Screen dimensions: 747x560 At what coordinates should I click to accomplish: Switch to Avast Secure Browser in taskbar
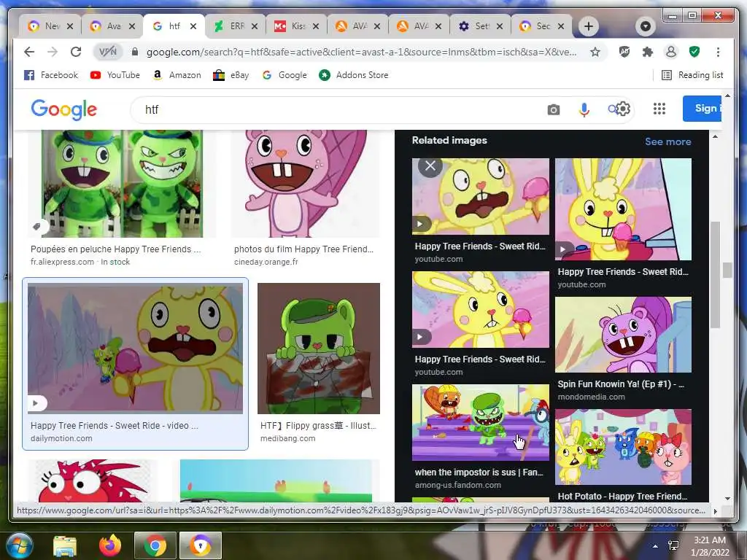point(201,545)
